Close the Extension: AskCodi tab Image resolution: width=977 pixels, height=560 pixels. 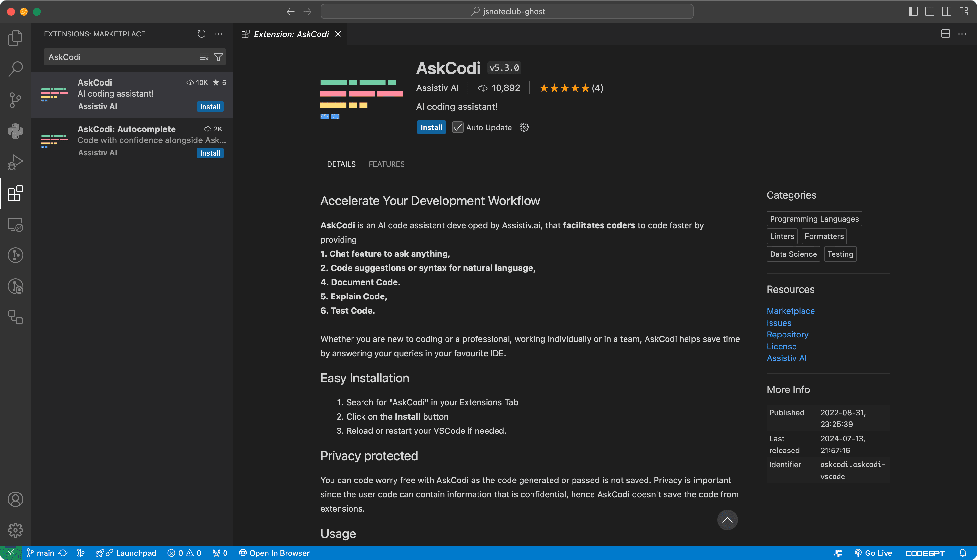click(338, 34)
